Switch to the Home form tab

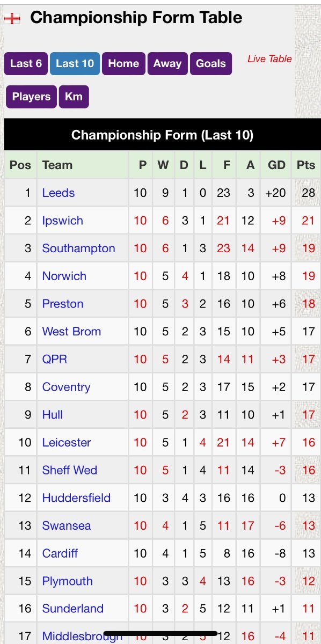coord(123,63)
